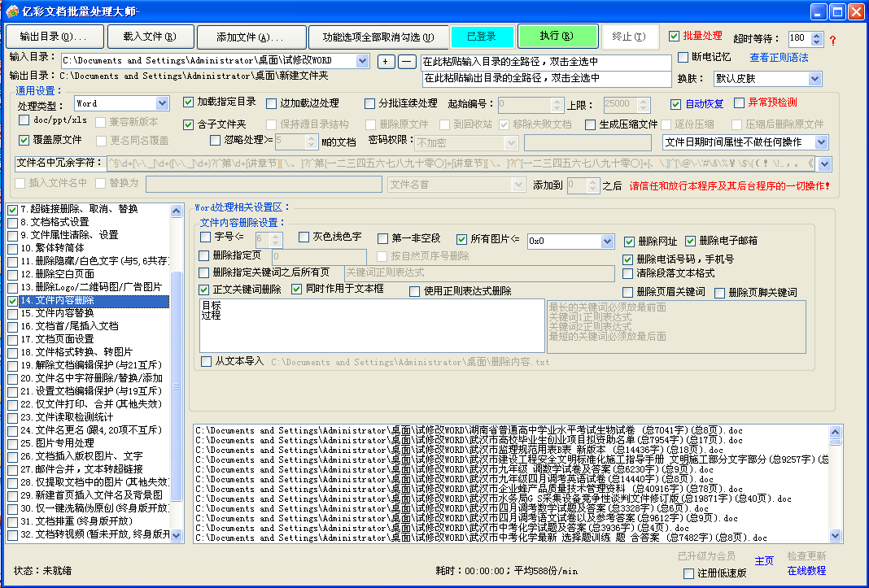Enable the 生成压缩文件 checkbox
The image size is (869, 588).
click(590, 124)
